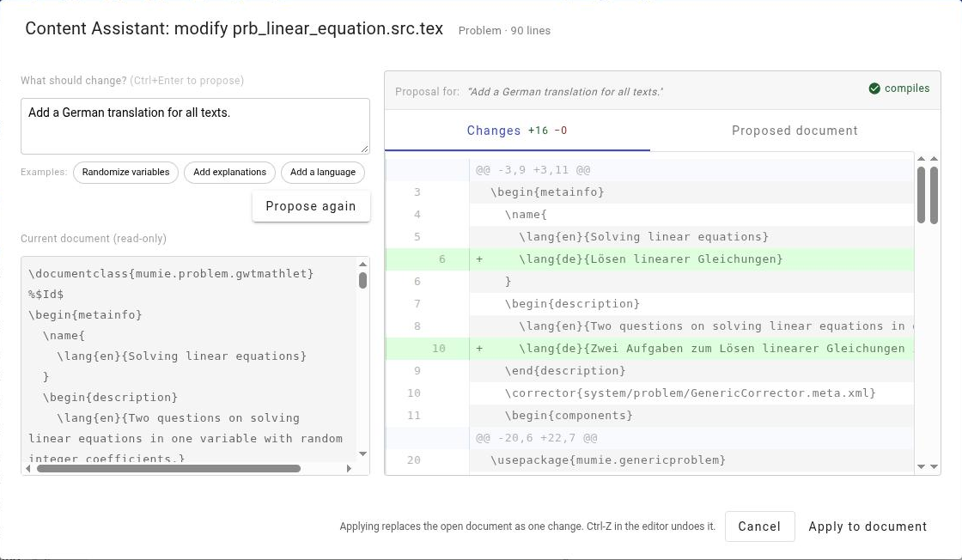Click the current document vertical scrollbar thumb

363,280
